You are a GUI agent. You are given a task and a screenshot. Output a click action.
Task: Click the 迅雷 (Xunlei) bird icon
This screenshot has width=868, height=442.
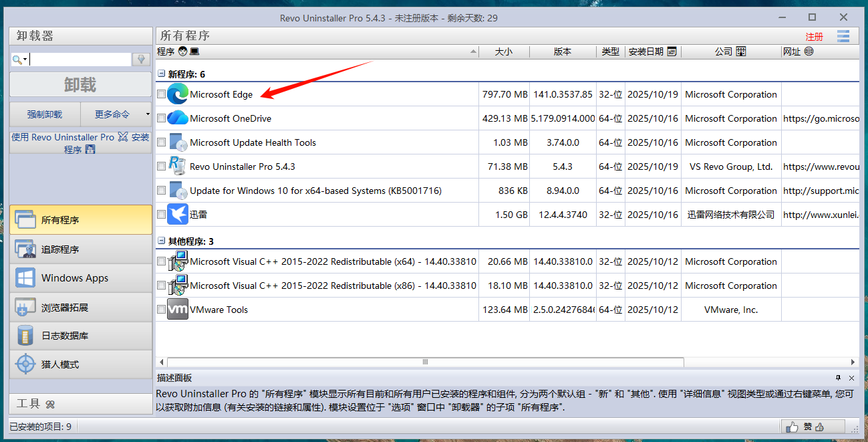tap(178, 215)
